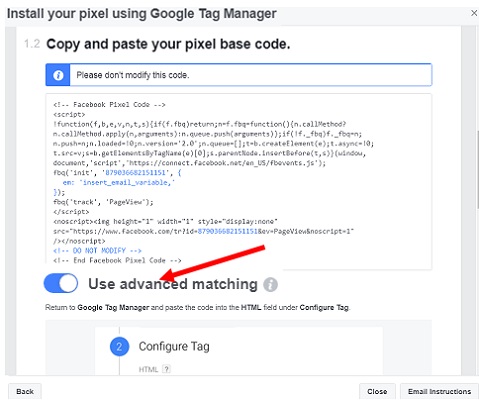The width and height of the screenshot is (479, 400).
Task: Click the Please don't modify this code notice
Action: pos(133,75)
